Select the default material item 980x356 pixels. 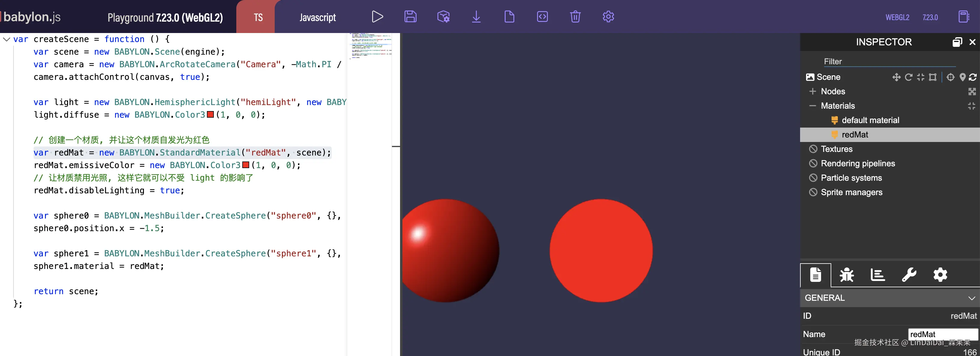tap(870, 120)
